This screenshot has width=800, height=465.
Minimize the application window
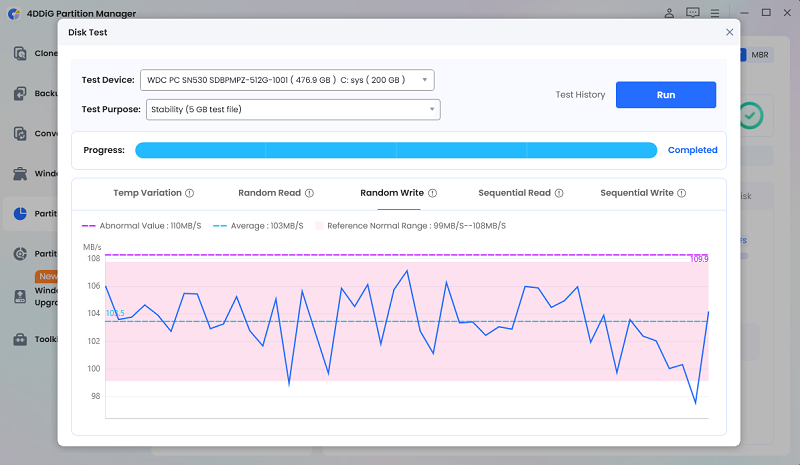pos(744,13)
